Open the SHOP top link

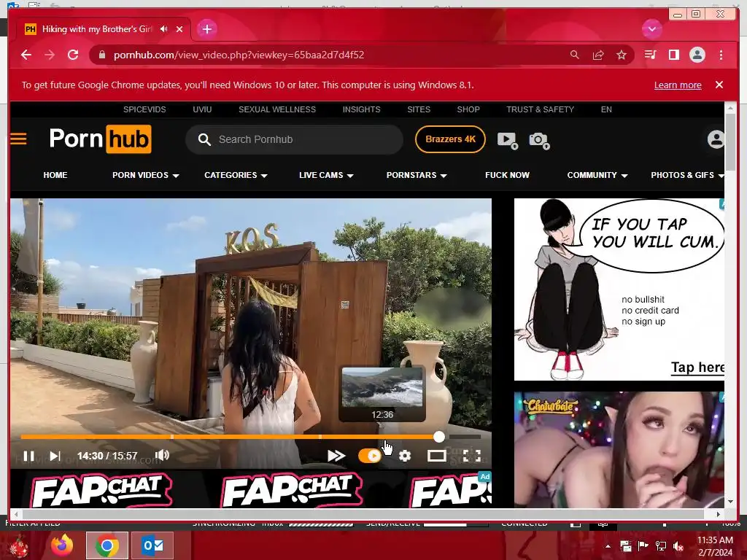click(468, 109)
